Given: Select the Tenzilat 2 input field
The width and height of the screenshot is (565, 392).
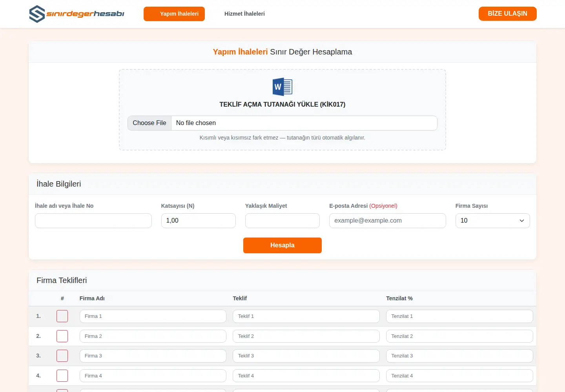Looking at the screenshot, I should click(x=459, y=336).
